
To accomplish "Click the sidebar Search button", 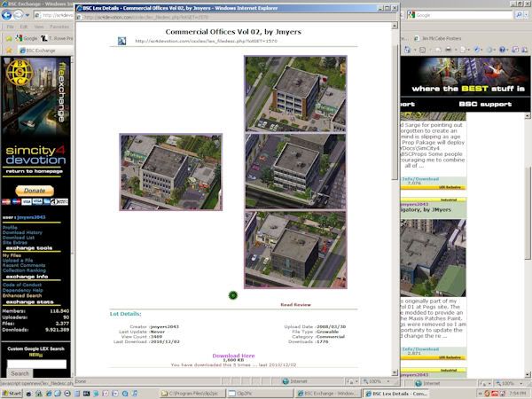I will (x=20, y=373).
